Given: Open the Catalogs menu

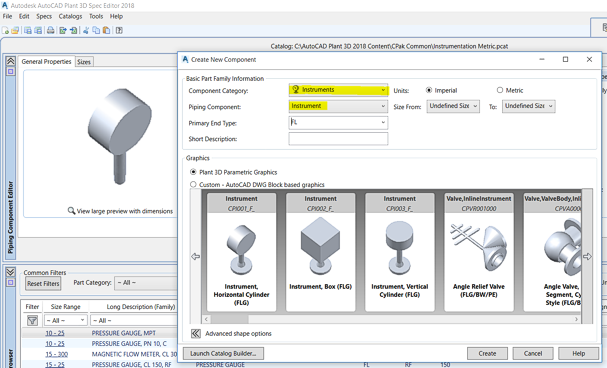Looking at the screenshot, I should tap(70, 16).
